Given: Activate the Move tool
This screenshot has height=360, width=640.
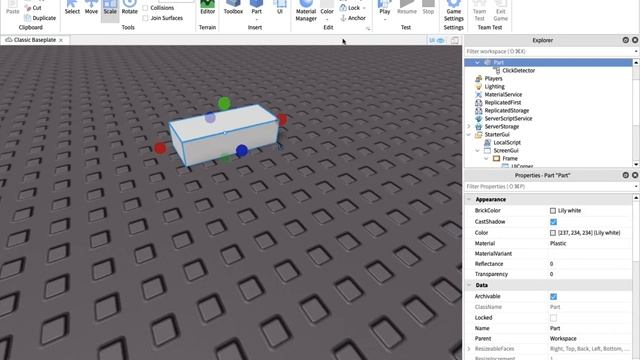Looking at the screenshot, I should click(91, 7).
